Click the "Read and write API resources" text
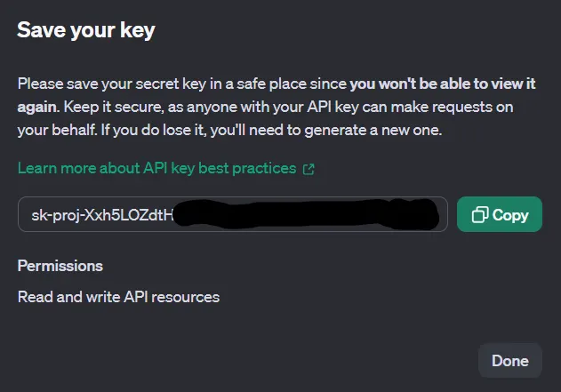 (118, 297)
